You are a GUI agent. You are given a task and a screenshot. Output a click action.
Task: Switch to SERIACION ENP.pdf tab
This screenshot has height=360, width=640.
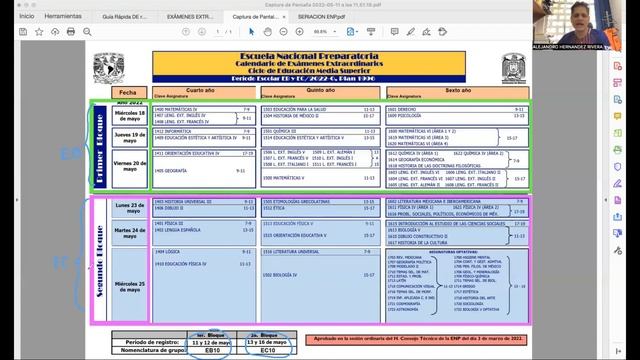(x=322, y=17)
